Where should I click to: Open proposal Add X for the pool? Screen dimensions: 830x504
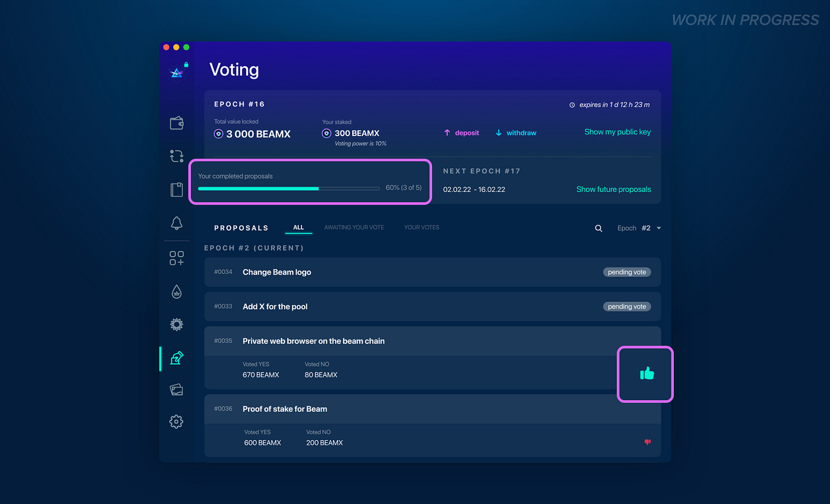click(433, 306)
